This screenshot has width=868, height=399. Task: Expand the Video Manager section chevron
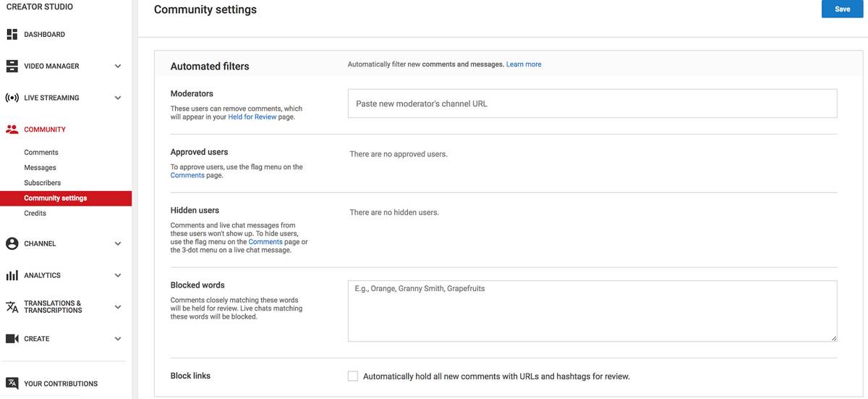(118, 66)
